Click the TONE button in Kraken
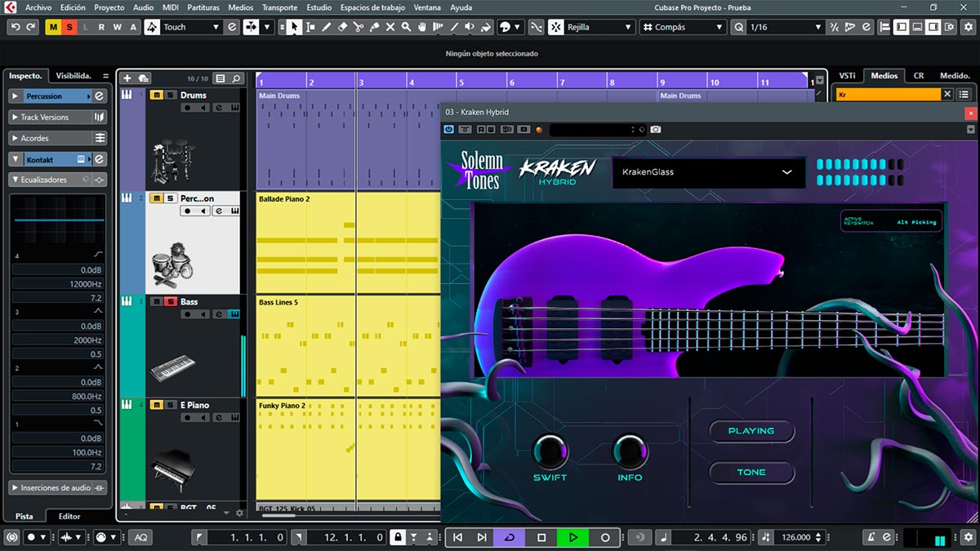The height and width of the screenshot is (551, 980). pyautogui.click(x=751, y=473)
